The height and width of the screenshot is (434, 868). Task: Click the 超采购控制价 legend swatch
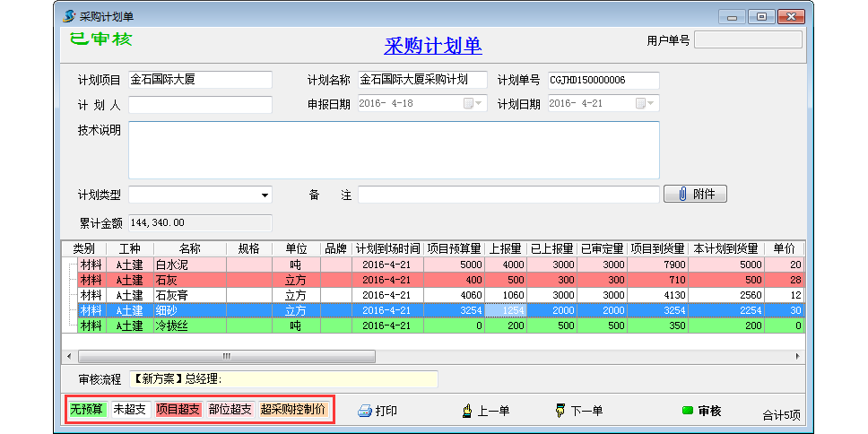coord(293,410)
